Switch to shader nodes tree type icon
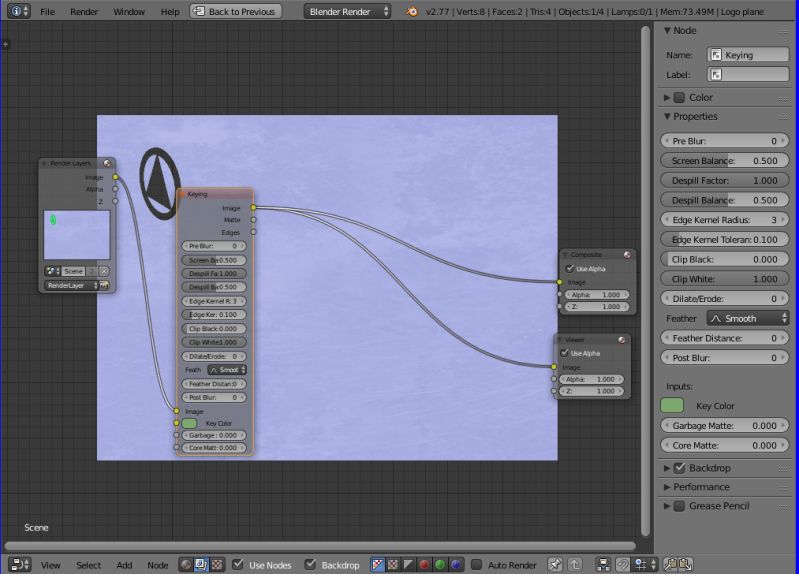The width and height of the screenshot is (799, 574). (186, 564)
